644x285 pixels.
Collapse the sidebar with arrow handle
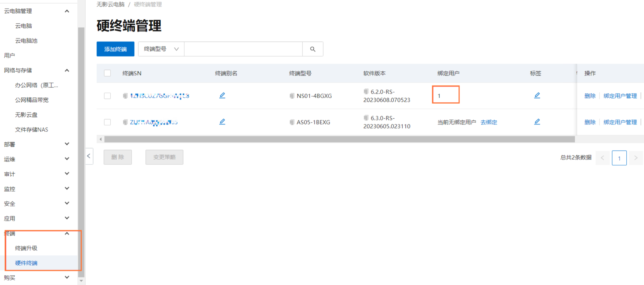click(89, 156)
